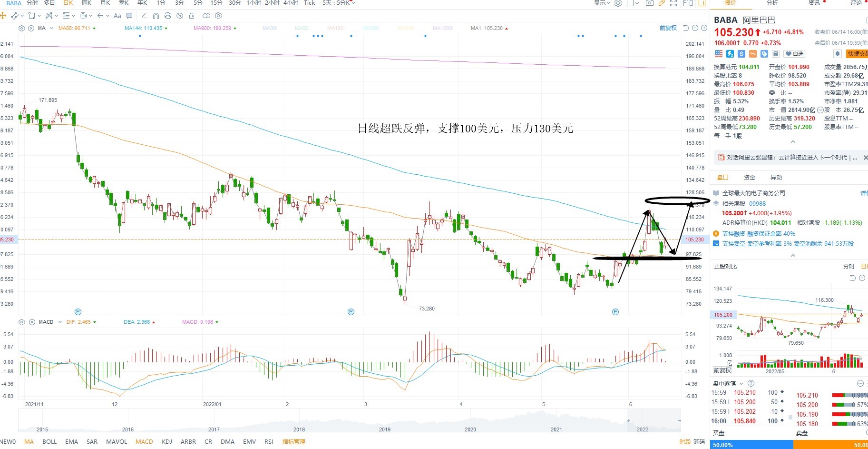Hide all drawings with the eye-slash icon
This screenshot has height=449, width=868.
click(180, 16)
